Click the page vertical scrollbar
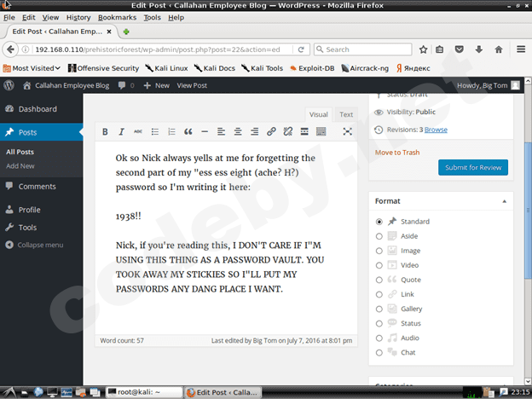The height and width of the screenshot is (399, 532). coord(528,211)
